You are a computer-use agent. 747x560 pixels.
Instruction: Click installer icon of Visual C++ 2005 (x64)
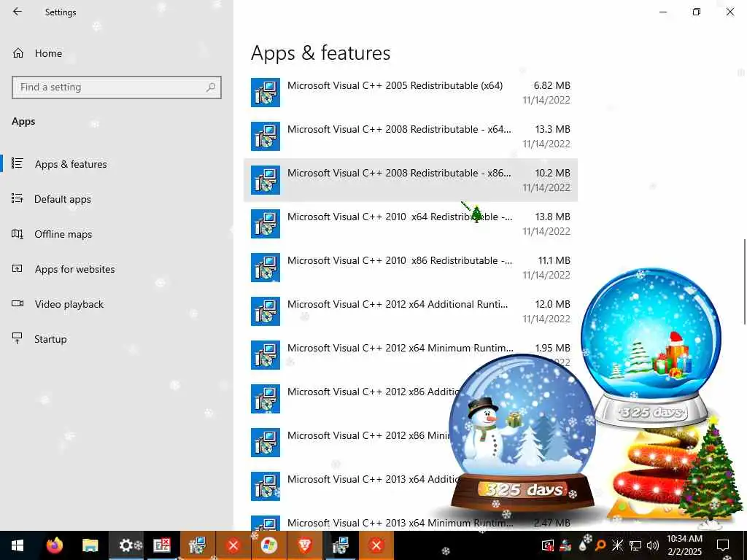click(266, 93)
